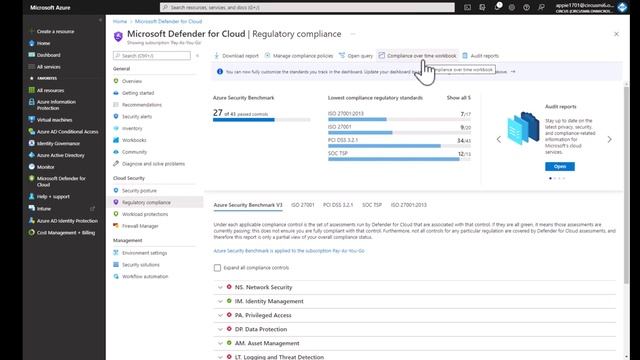Click the Home icon in left sidebar
This screenshot has width=640, height=360.
coord(31,43)
